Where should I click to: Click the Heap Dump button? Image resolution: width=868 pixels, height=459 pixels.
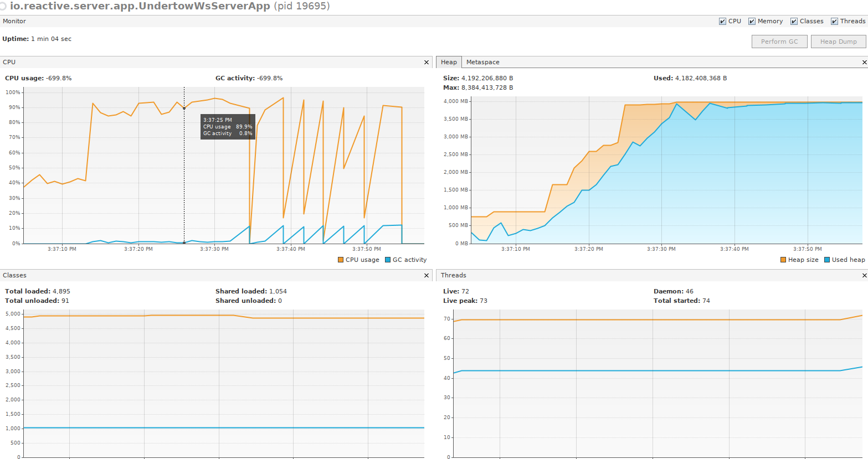(838, 42)
